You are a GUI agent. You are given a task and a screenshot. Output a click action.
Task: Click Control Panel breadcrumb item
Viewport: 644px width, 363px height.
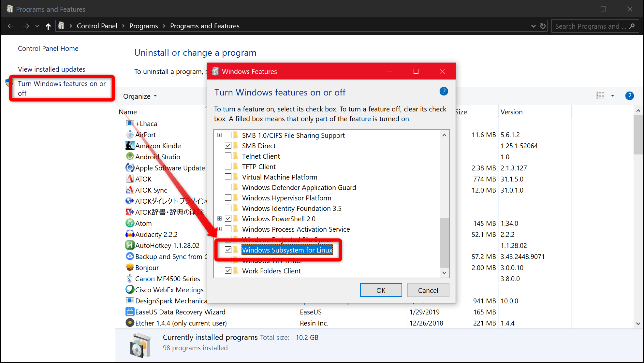click(97, 26)
